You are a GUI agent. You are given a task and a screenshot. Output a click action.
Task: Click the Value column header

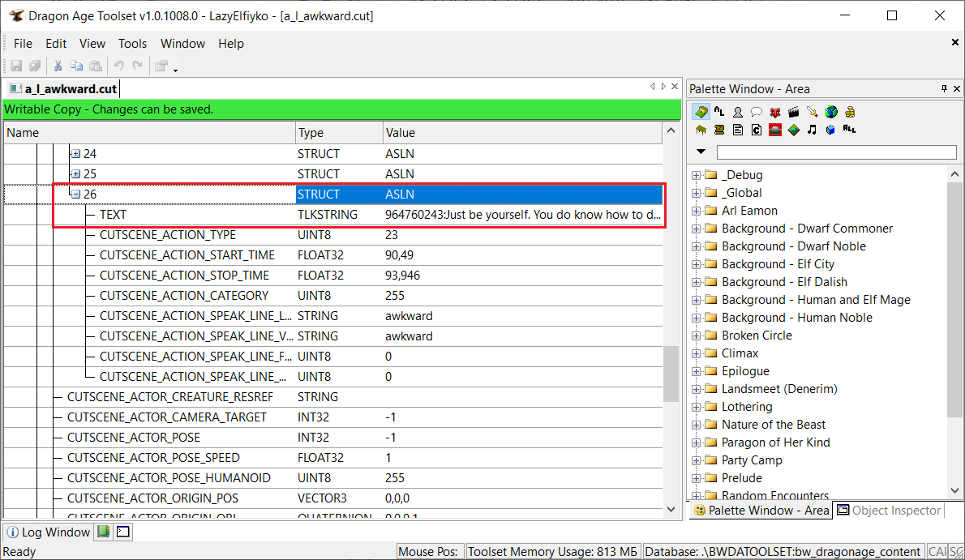pyautogui.click(x=522, y=133)
